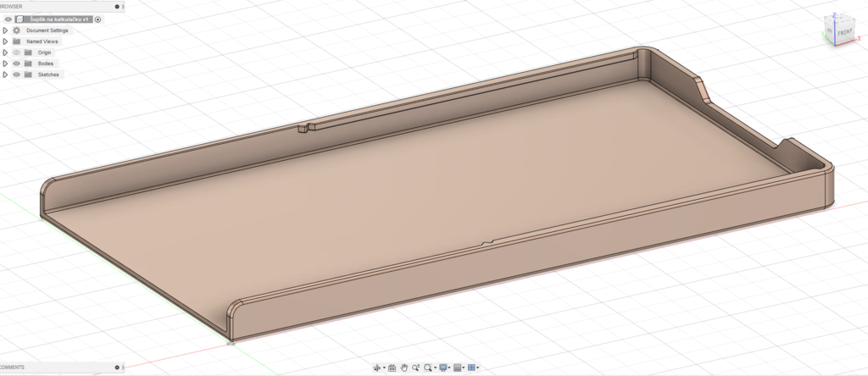Open the Orbit tool dropdown arrow

(384, 368)
